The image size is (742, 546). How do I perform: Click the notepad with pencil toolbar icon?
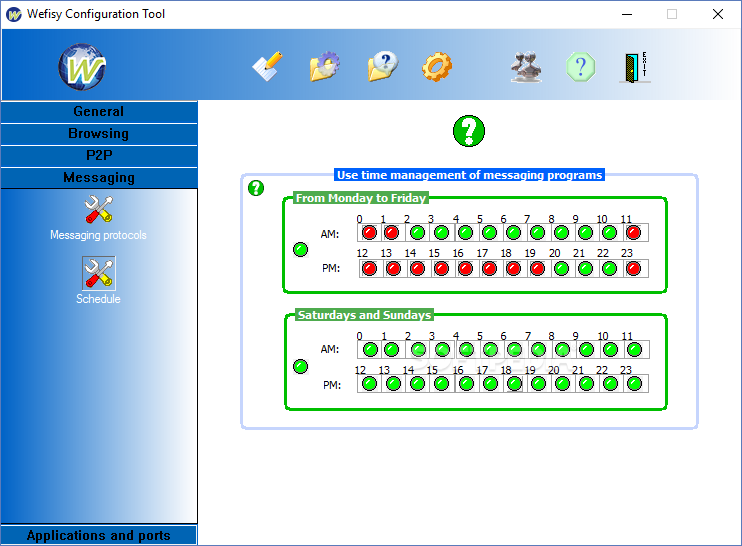point(267,66)
